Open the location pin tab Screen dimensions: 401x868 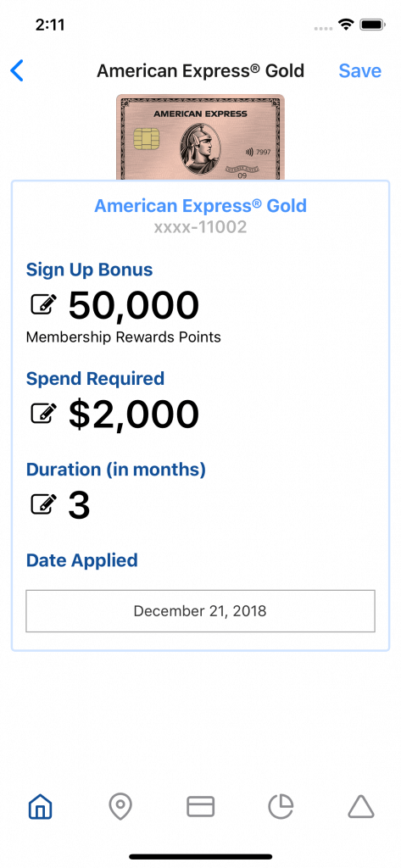click(x=120, y=806)
